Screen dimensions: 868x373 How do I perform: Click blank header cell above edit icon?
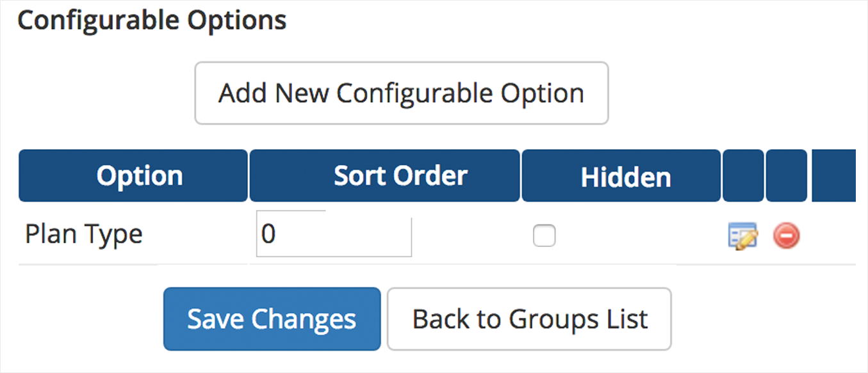pyautogui.click(x=743, y=176)
